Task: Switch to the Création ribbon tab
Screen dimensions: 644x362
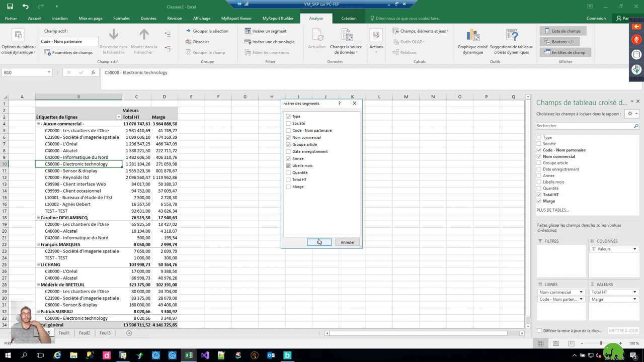Action: (x=349, y=19)
